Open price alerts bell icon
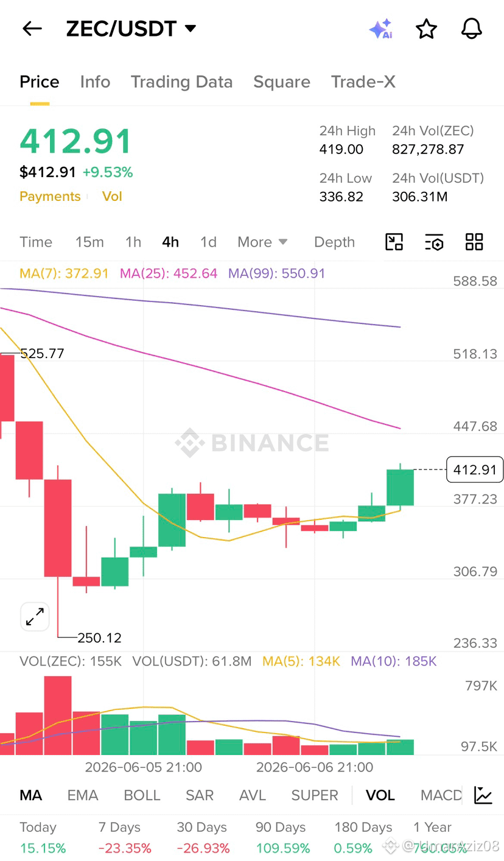The width and height of the screenshot is (504, 861). click(472, 29)
